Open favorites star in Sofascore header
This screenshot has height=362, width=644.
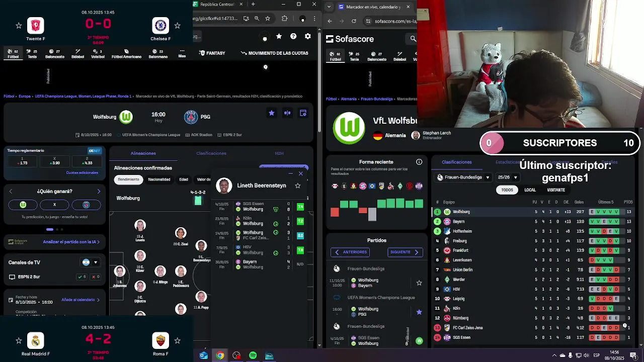point(279,36)
